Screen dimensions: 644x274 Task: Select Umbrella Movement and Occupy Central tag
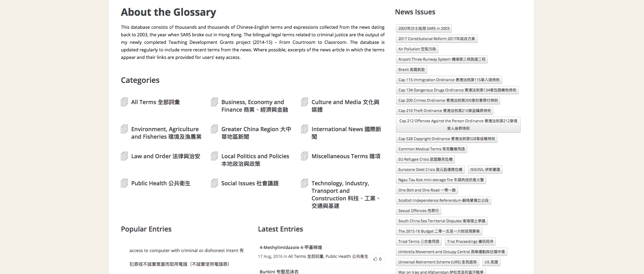(x=451, y=252)
